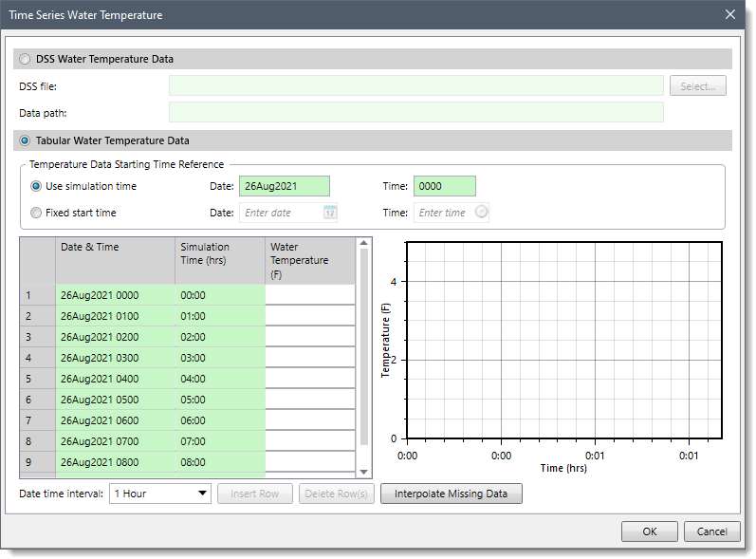Click simulation time cell 00:00
Screen dimensions: 756x559
pyautogui.click(x=220, y=295)
